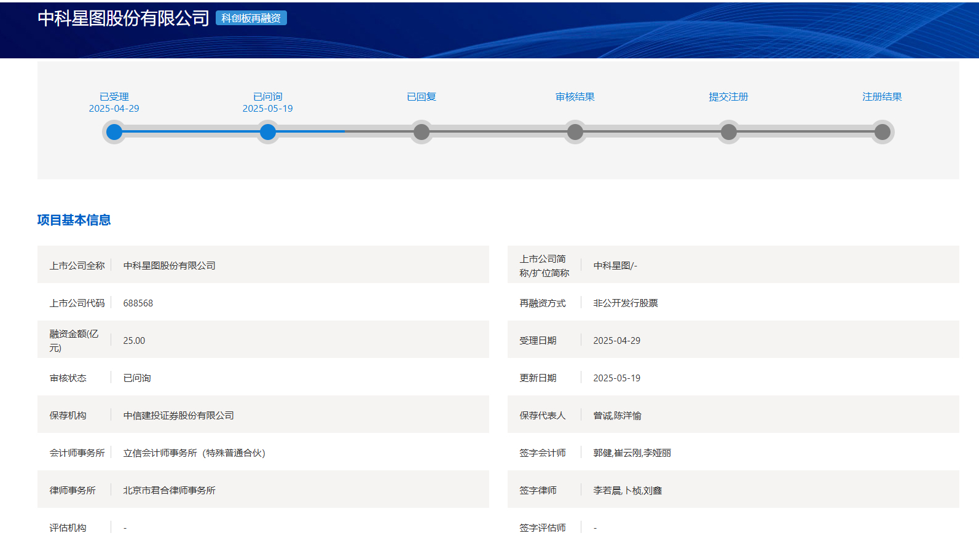Click the financing amount value 25.00

point(135,341)
